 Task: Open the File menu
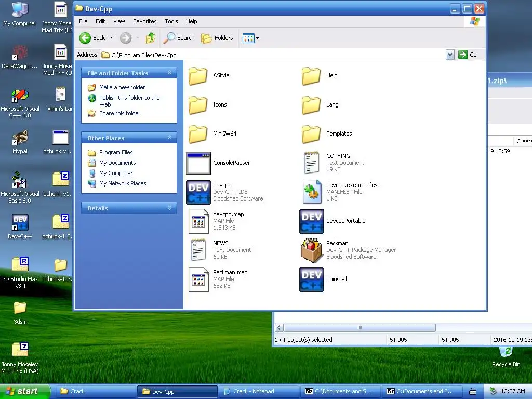(83, 21)
